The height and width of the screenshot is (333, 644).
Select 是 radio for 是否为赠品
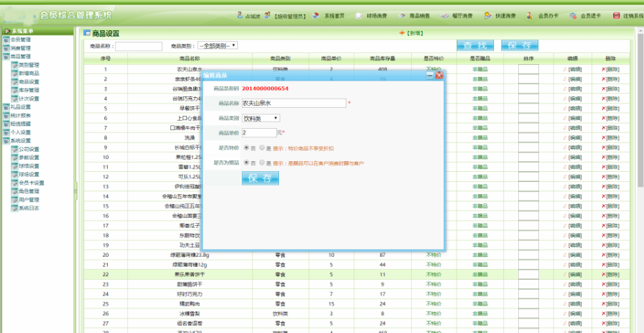point(262,163)
